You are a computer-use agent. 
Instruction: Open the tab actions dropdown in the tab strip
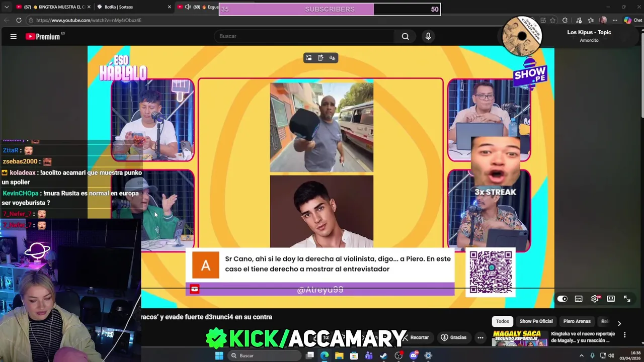7,7
